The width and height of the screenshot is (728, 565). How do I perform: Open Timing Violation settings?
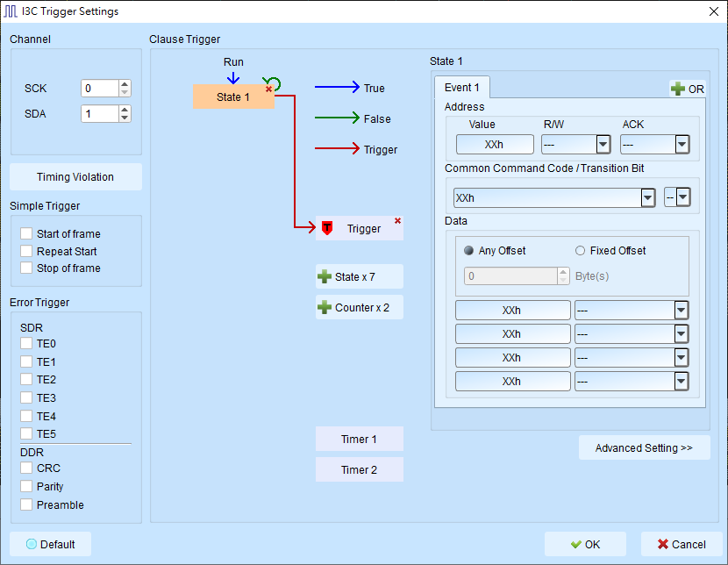[75, 177]
